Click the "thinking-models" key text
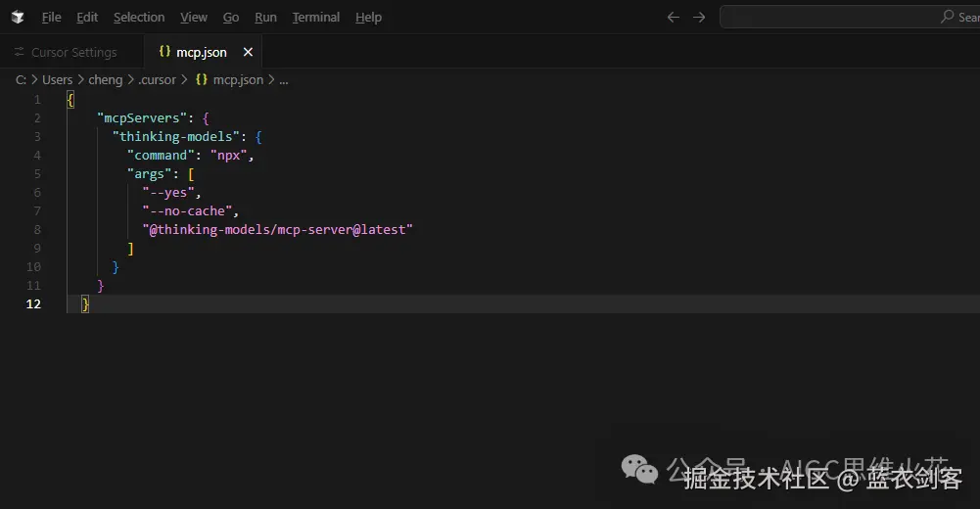This screenshot has height=509, width=980. tap(175, 137)
